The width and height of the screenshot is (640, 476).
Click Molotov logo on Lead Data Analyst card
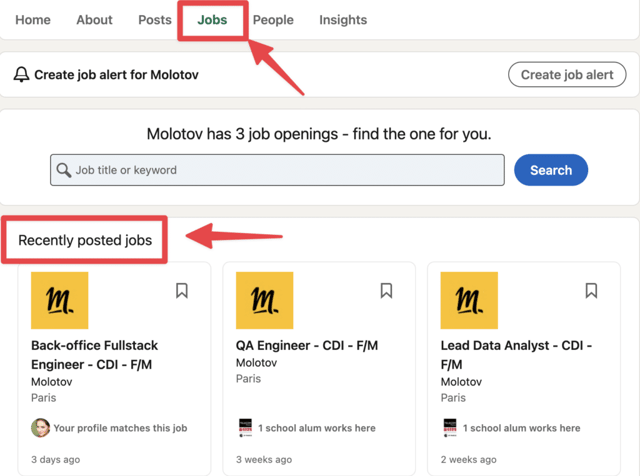click(469, 300)
